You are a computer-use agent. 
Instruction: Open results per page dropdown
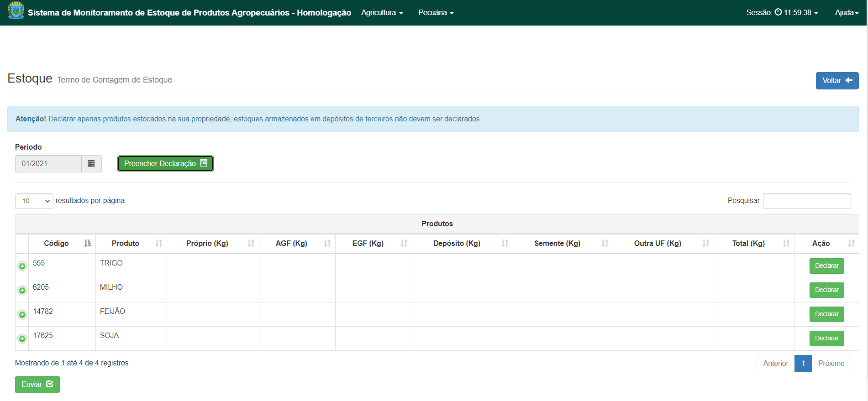pos(34,201)
